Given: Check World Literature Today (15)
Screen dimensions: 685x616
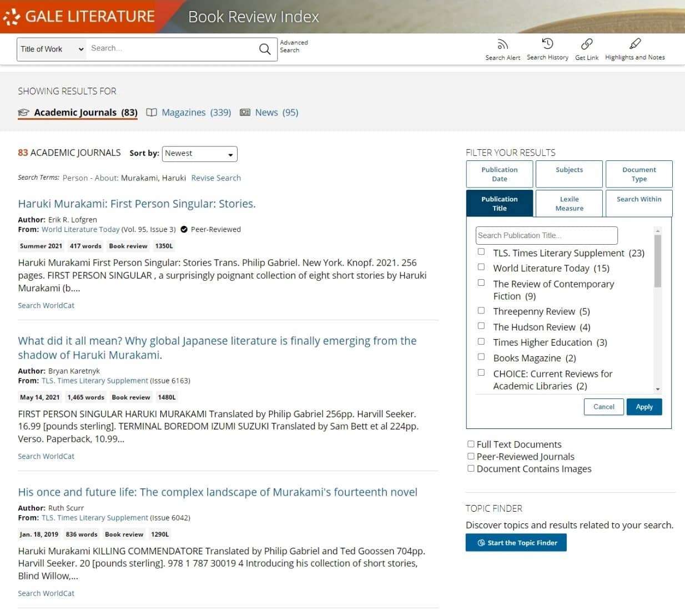Looking at the screenshot, I should 481,267.
